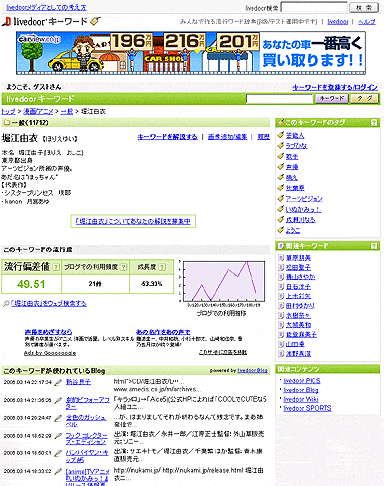The height and width of the screenshot is (486, 384).
Task: Open the 松田聖子 related keyword
Action: click(298, 267)
